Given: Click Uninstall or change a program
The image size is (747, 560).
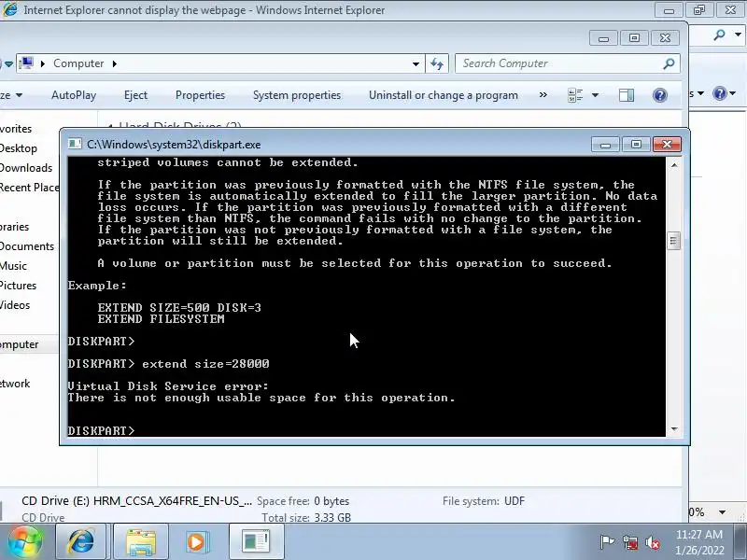Looking at the screenshot, I should click(x=443, y=95).
